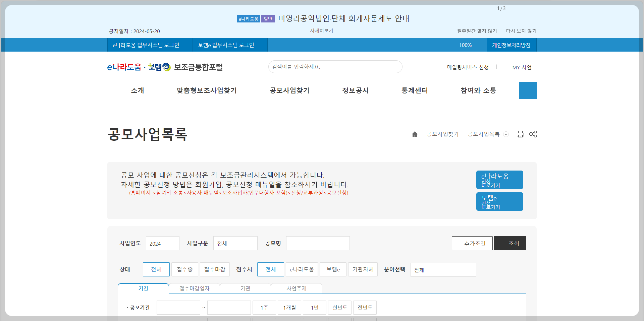The width and height of the screenshot is (644, 321).
Task: Switch to 기간 tab
Action: click(x=143, y=288)
